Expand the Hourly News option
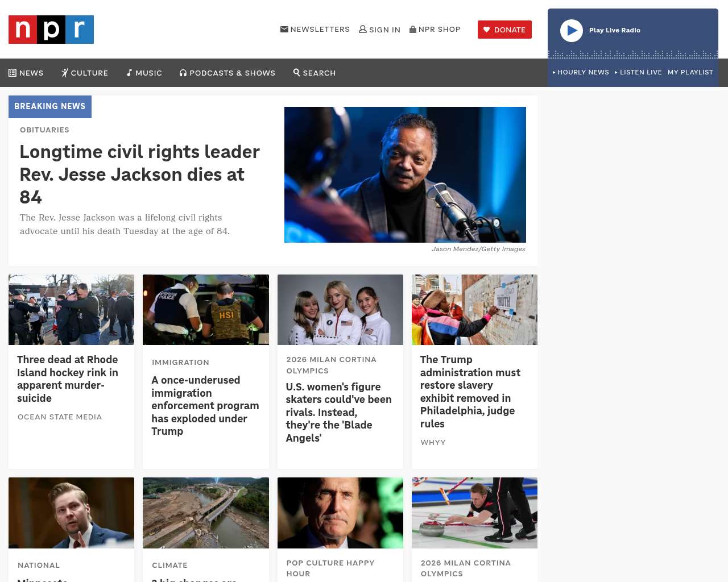This screenshot has width=728, height=582. pyautogui.click(x=581, y=72)
